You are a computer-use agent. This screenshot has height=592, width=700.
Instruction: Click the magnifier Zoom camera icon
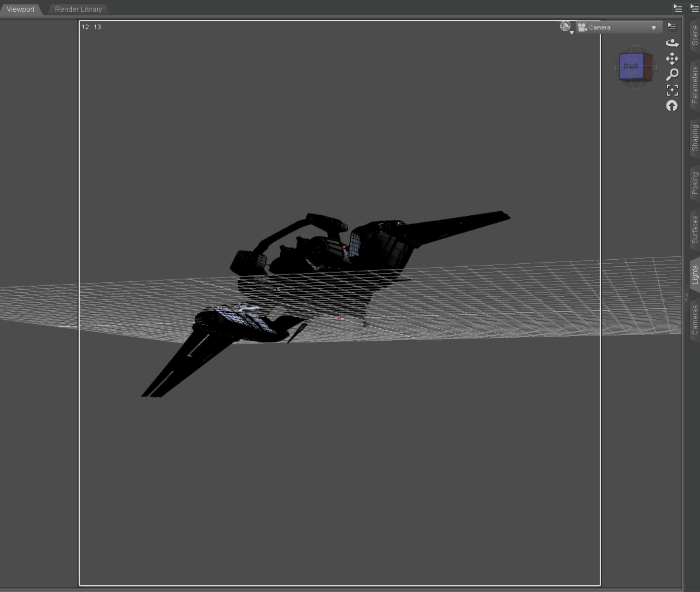(672, 75)
